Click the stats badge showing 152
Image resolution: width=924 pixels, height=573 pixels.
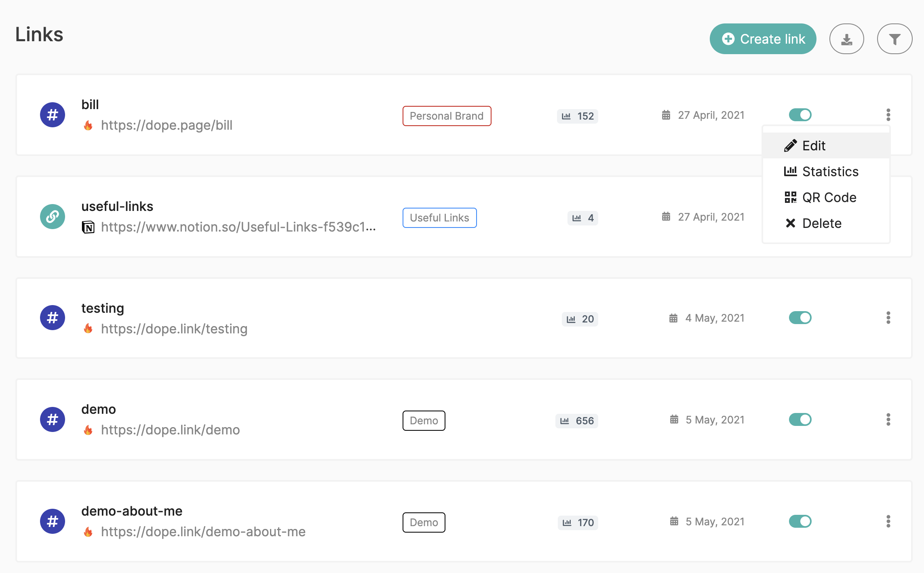578,116
